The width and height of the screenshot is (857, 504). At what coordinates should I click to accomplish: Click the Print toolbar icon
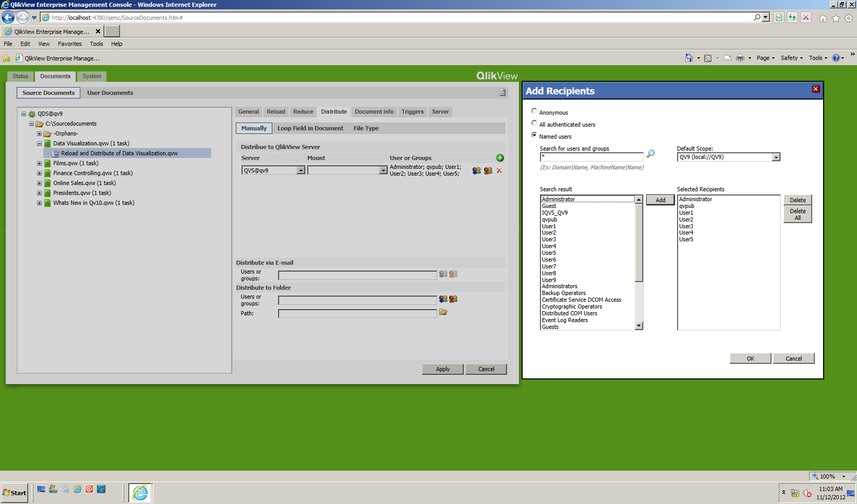pos(740,58)
